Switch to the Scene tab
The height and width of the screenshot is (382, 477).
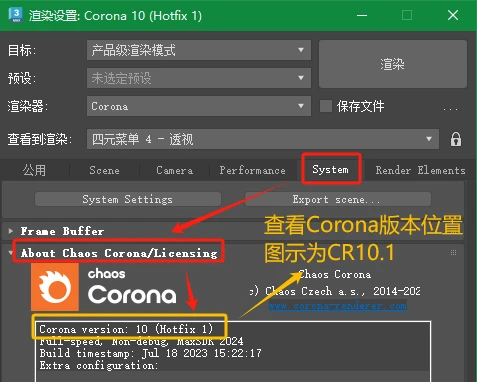point(104,170)
